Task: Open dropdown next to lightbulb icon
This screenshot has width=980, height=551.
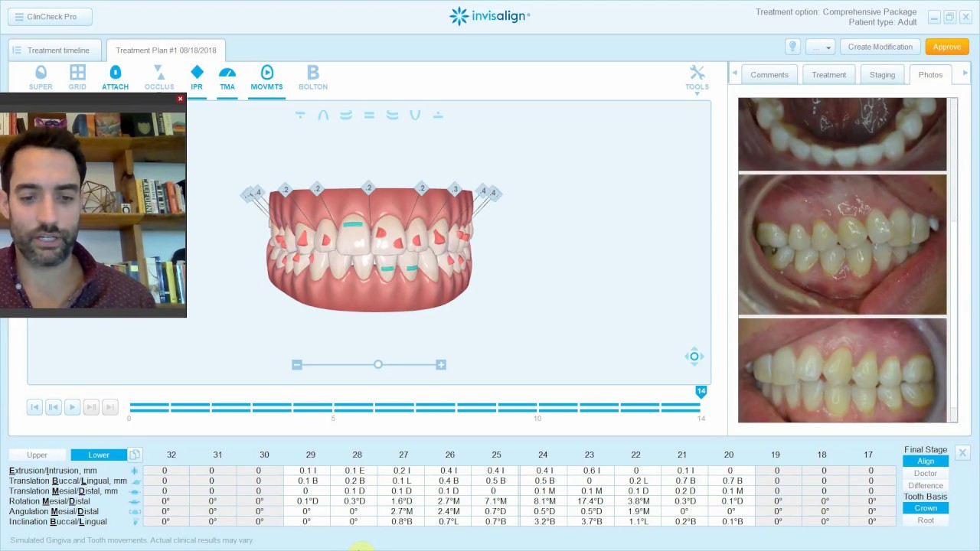Action: [x=819, y=47]
